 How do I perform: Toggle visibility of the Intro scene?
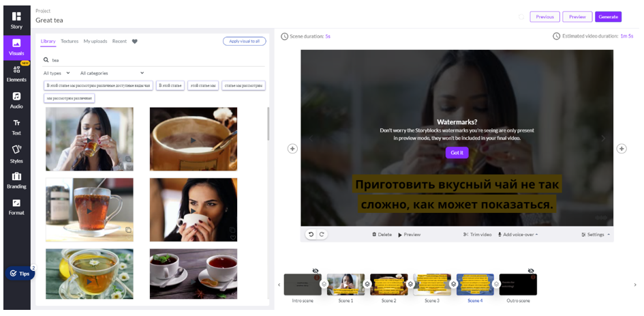pyautogui.click(x=315, y=271)
